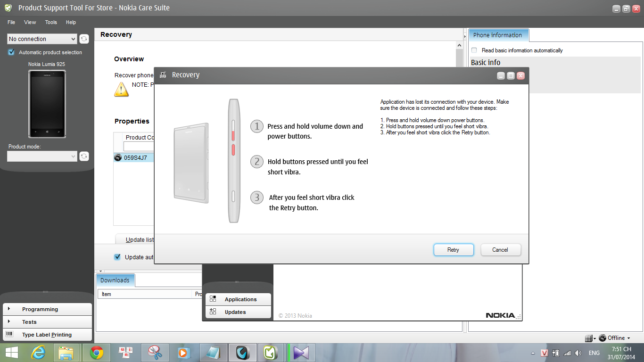Image resolution: width=644 pixels, height=362 pixels.
Task: Click the Recovery dialog title icon
Action: click(x=163, y=75)
